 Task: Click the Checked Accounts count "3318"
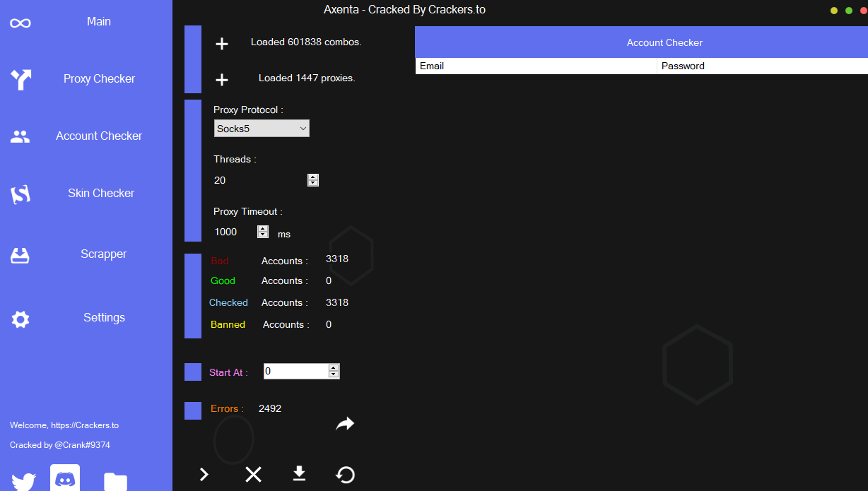337,302
